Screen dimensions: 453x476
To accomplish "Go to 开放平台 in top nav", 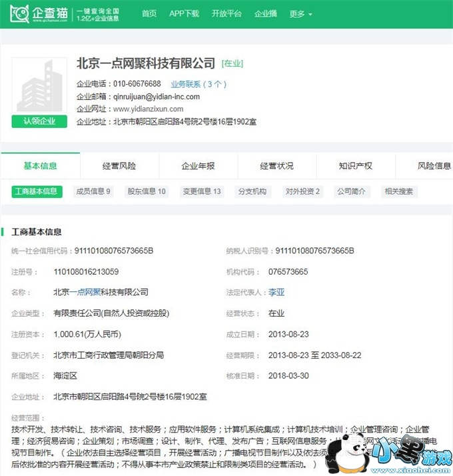I will pyautogui.click(x=226, y=13).
